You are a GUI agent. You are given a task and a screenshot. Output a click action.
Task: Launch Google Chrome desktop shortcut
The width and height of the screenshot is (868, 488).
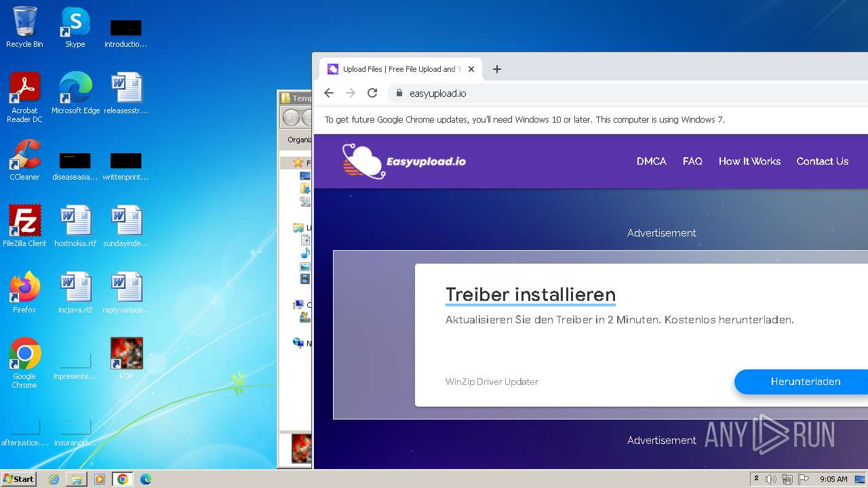coord(24,363)
